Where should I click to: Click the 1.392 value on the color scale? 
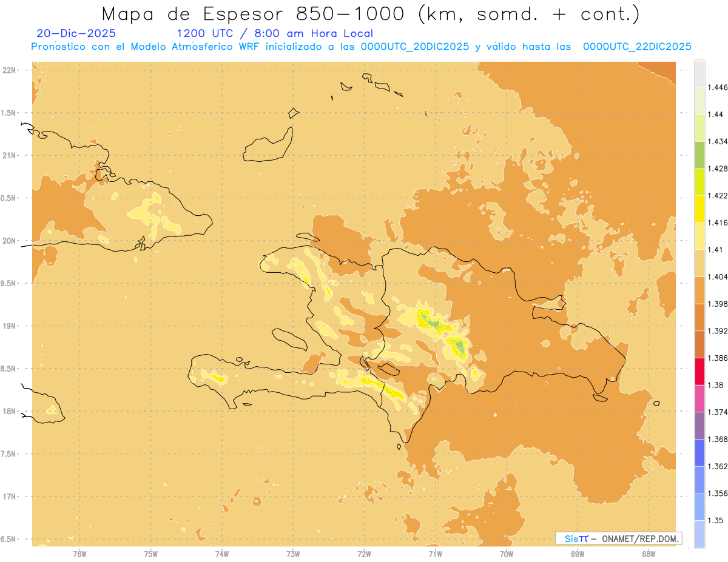click(718, 331)
